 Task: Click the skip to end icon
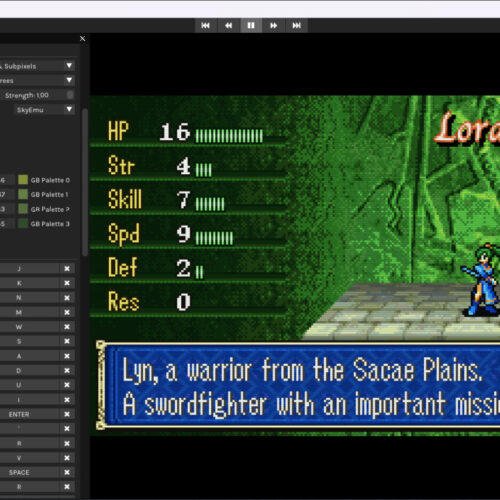(x=296, y=25)
